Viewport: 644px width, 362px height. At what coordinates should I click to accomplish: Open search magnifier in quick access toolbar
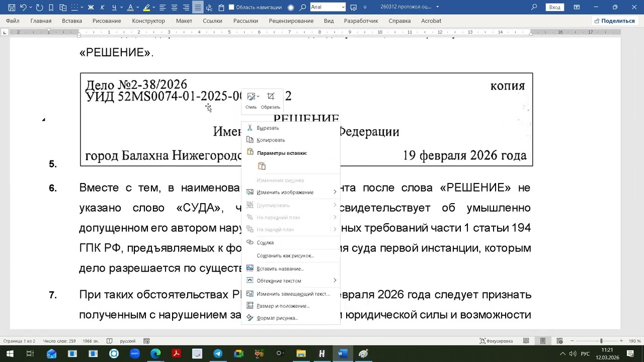point(303,8)
